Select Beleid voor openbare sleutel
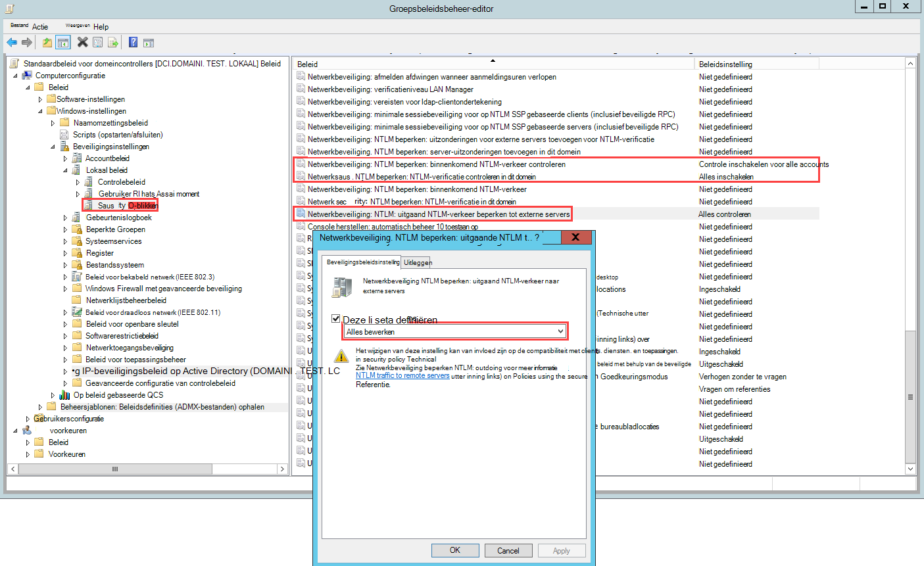 click(132, 324)
